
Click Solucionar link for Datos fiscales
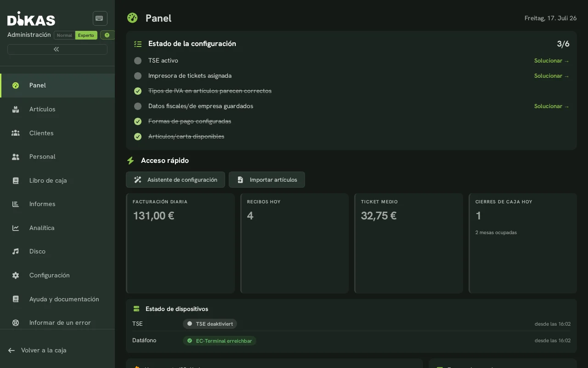click(552, 106)
